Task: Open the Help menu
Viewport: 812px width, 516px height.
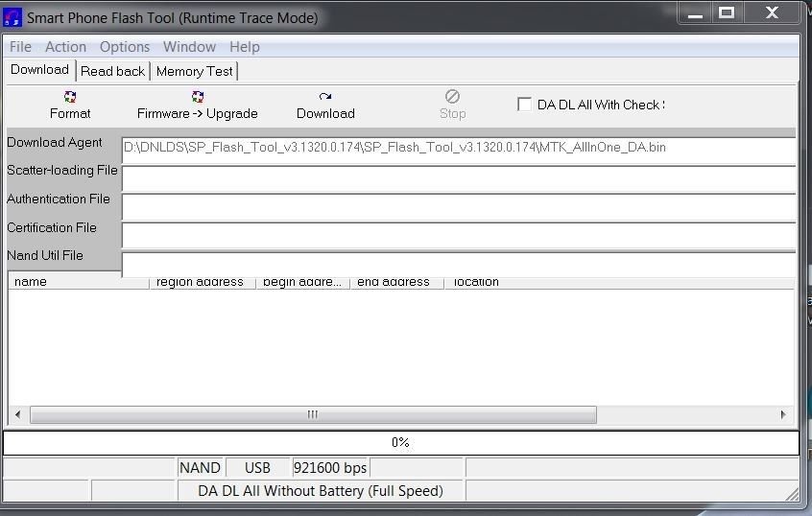Action: [245, 47]
